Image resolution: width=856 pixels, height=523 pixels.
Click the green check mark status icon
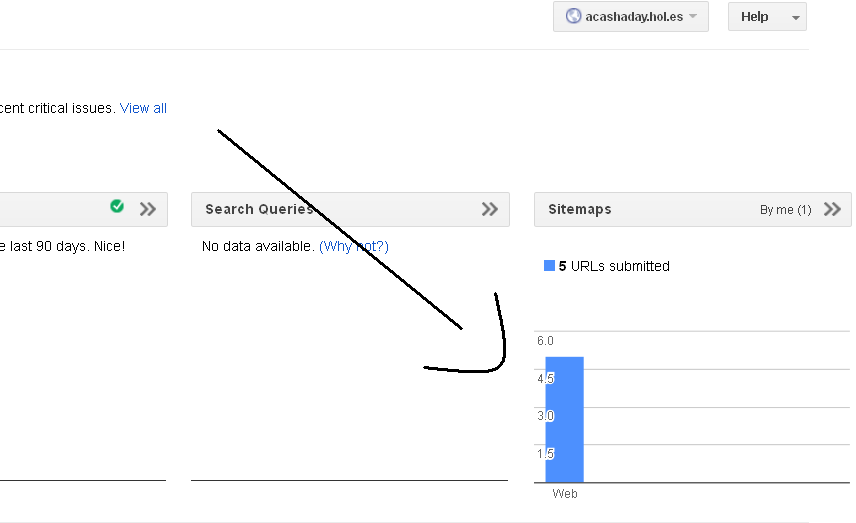(117, 206)
